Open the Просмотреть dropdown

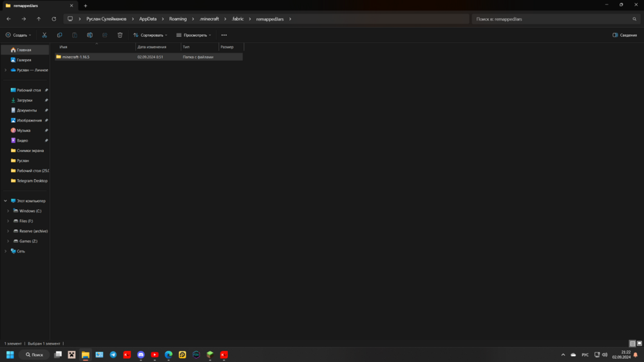point(193,35)
